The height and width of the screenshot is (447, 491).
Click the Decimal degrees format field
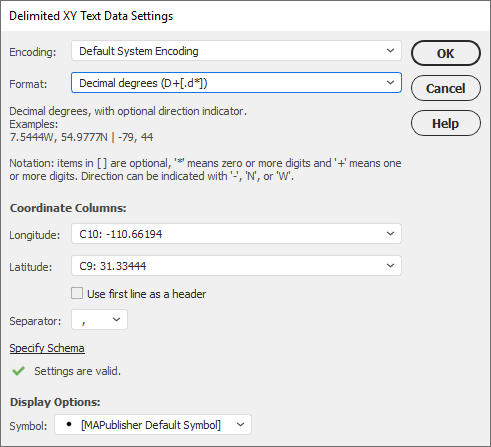pyautogui.click(x=236, y=83)
